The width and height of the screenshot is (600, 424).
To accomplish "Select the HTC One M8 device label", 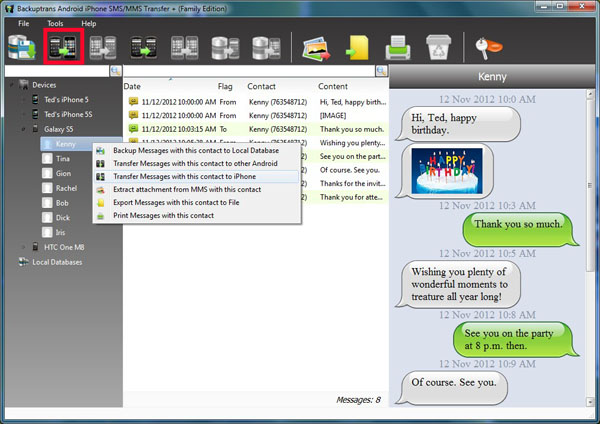I will point(64,247).
